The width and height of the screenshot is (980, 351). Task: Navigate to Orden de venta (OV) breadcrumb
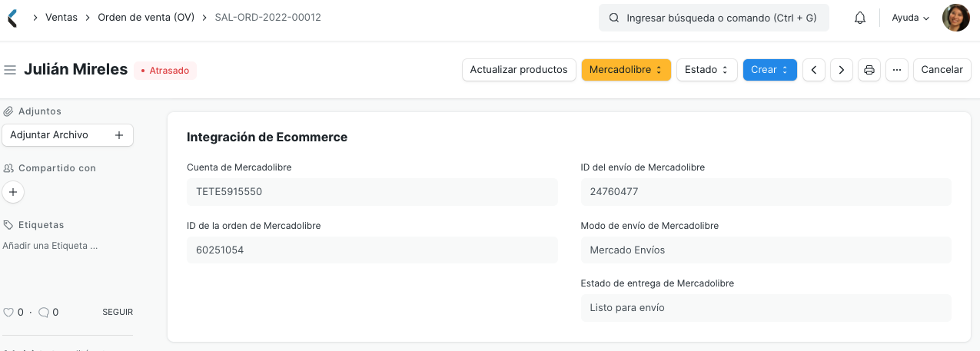pos(146,18)
